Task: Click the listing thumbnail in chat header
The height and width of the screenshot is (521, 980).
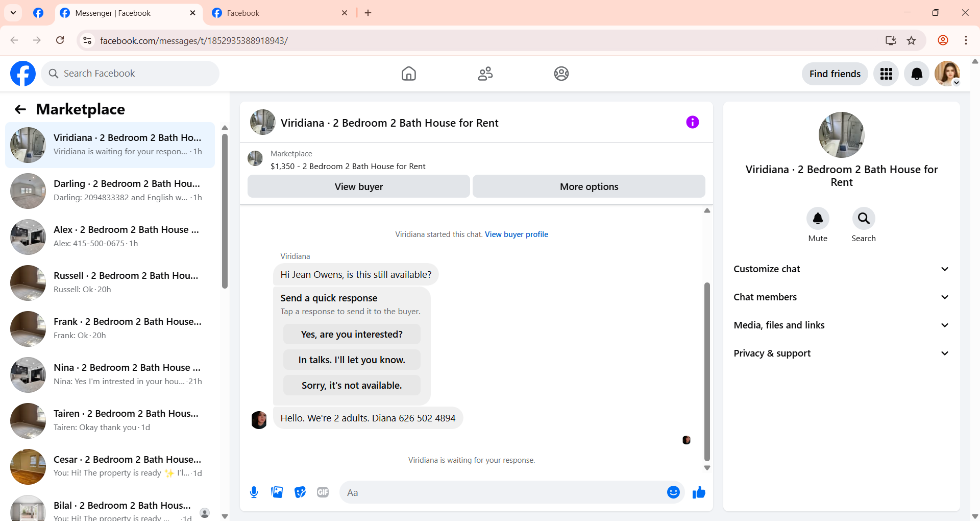Action: (x=262, y=122)
